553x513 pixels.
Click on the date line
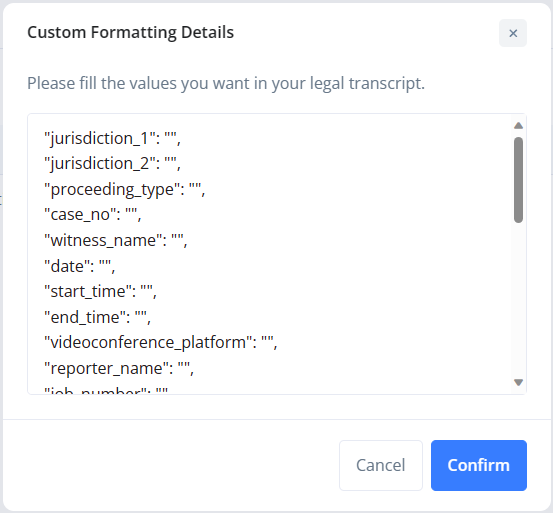(80, 266)
